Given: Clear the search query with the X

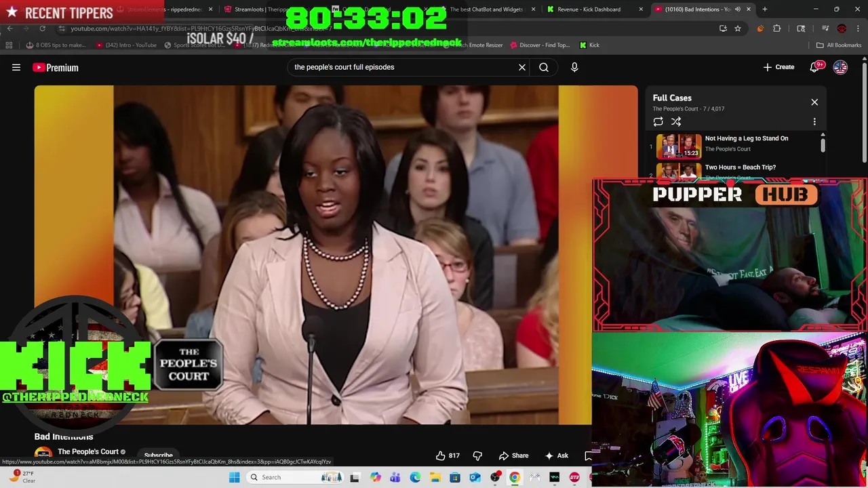Looking at the screenshot, I should 522,67.
